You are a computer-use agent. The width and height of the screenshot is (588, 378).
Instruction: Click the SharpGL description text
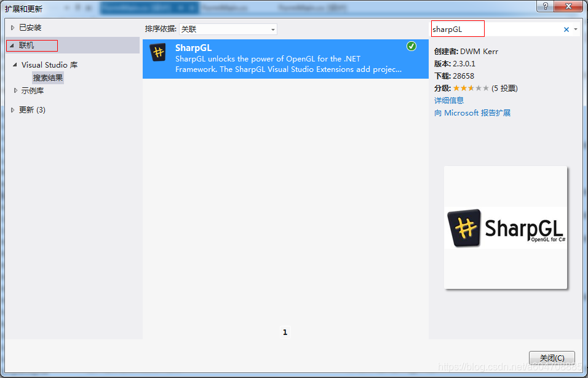point(288,64)
